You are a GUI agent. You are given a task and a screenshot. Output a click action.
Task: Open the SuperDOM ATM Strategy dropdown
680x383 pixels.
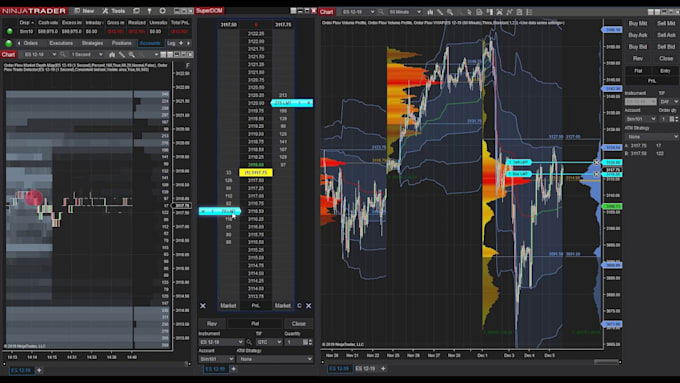(x=275, y=359)
